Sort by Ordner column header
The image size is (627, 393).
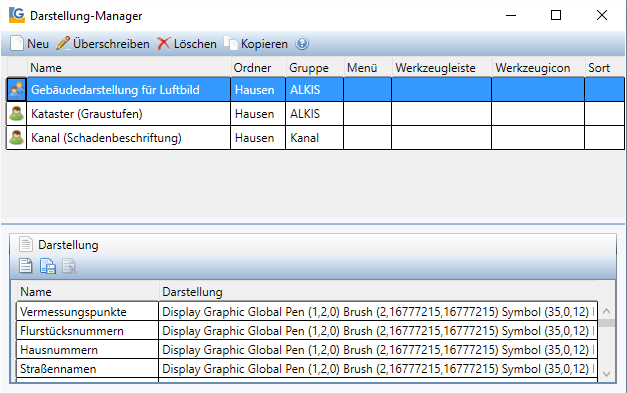click(258, 68)
